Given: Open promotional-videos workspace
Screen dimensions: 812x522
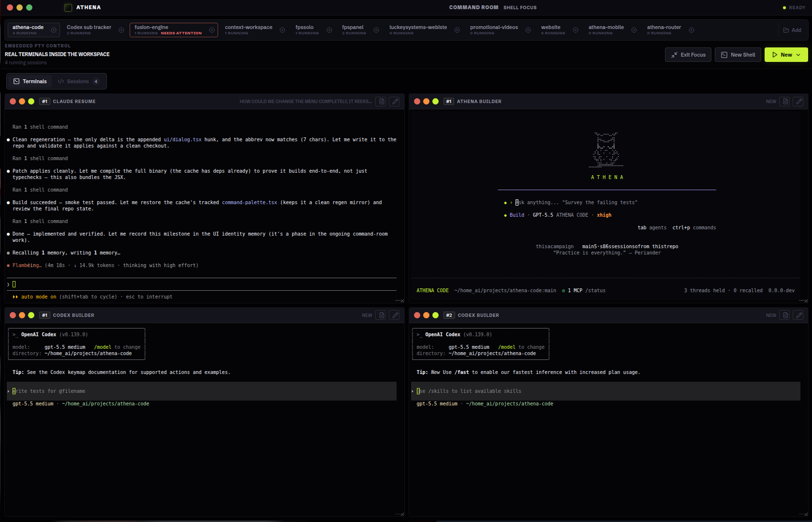Looking at the screenshot, I should (x=494, y=30).
